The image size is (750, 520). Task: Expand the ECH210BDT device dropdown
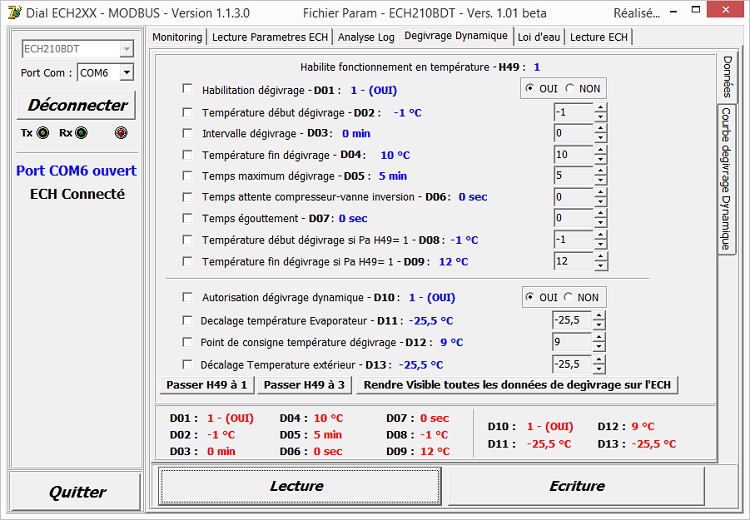click(x=126, y=49)
